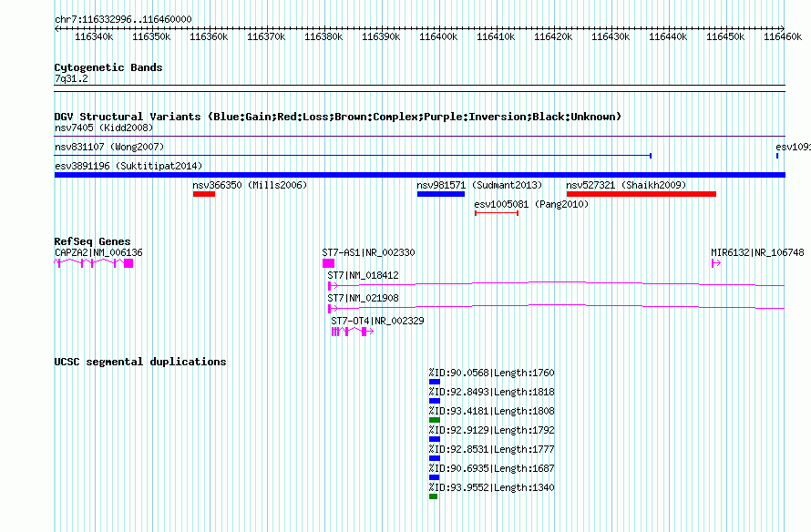Click segmental duplication %ID:90.0568 Length:1760 label
The image size is (811, 532).
[x=491, y=373]
